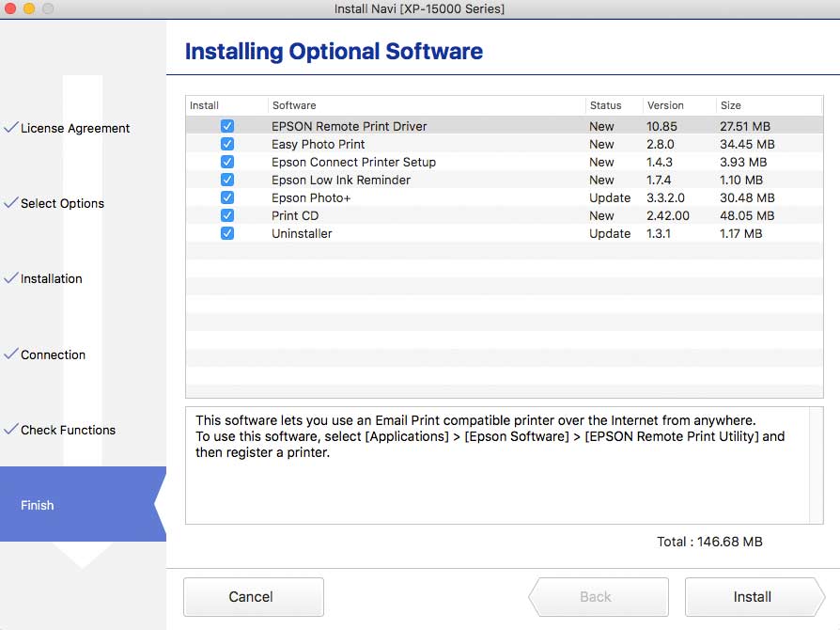The image size is (840, 630).
Task: Click version 1.7.4 cell
Action: 659,181
